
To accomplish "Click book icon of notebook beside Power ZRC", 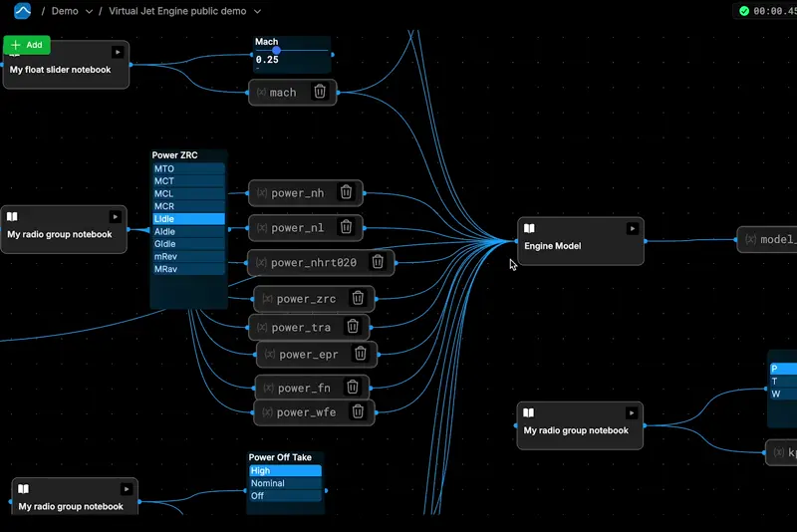I will click(x=12, y=217).
